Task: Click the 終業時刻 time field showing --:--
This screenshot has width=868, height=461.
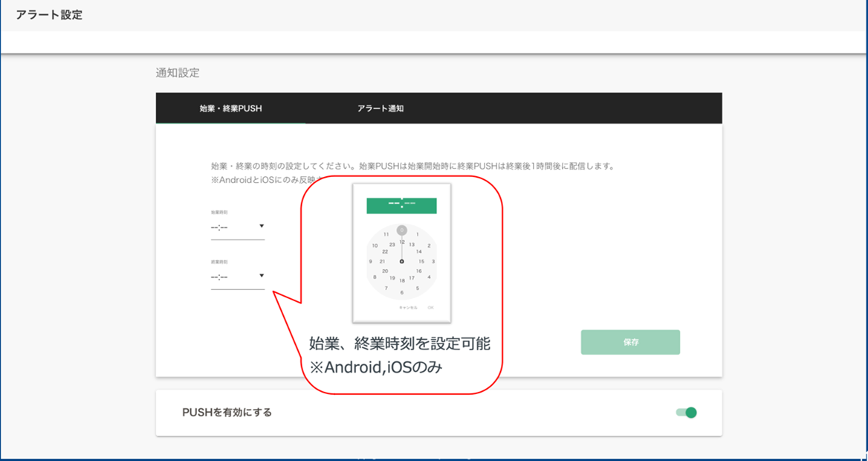Action: (238, 277)
